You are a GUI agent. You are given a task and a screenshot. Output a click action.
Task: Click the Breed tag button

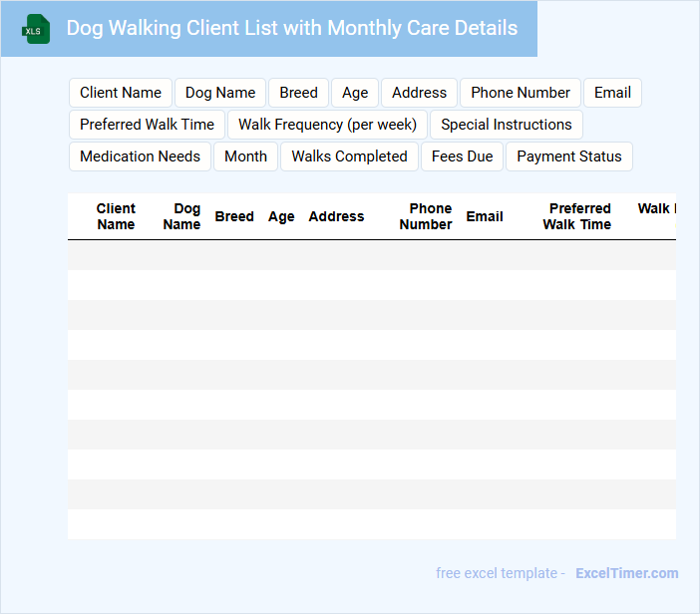[298, 93]
